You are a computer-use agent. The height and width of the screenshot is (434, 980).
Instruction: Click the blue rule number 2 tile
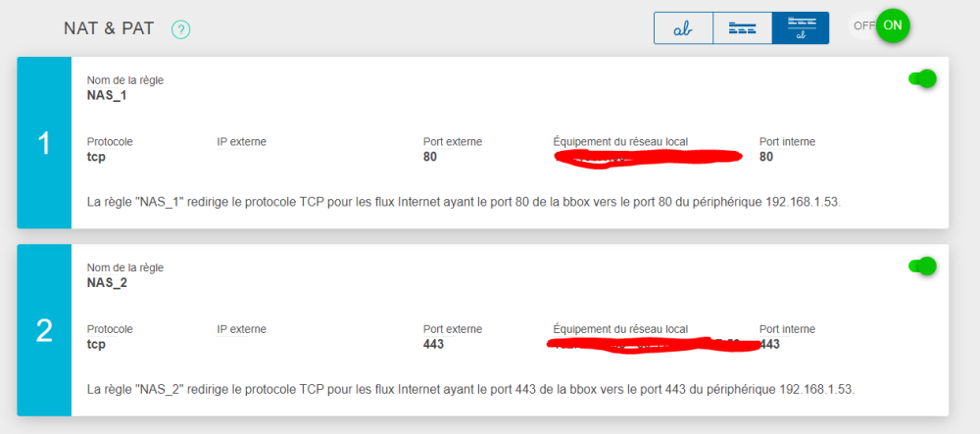[44, 330]
